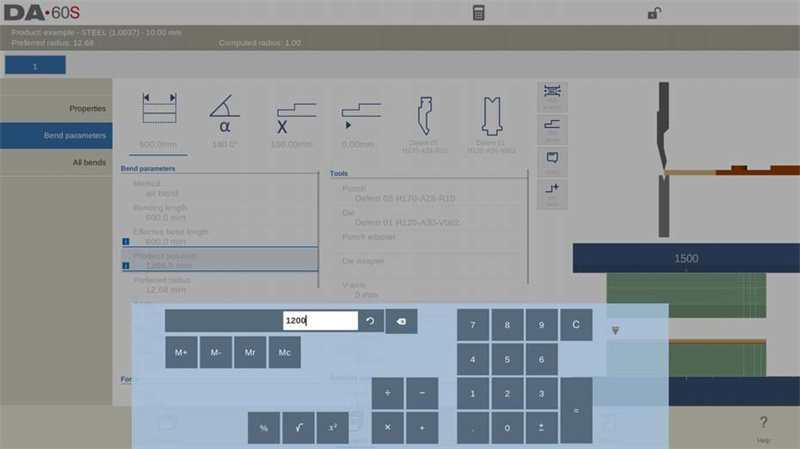This screenshot has height=449, width=800.
Task: Open the calculator icon in the top bar
Action: tap(478, 13)
